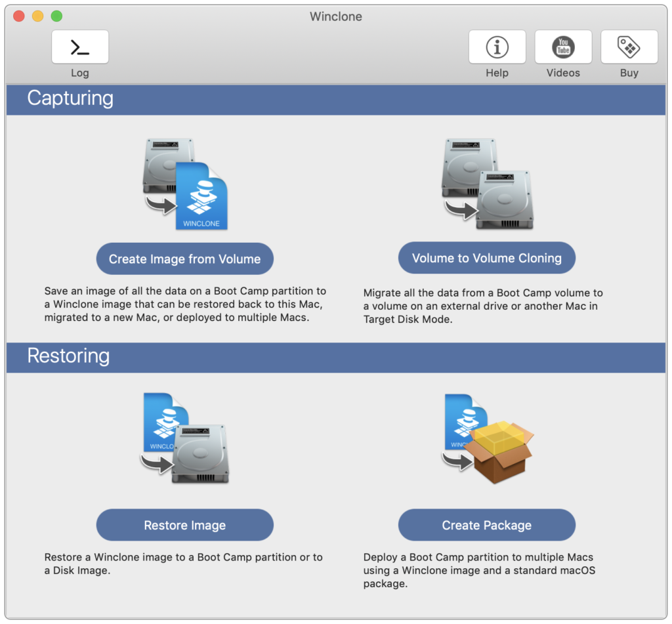The height and width of the screenshot is (624, 672).
Task: Click the Winclone-image-to-disk restore icon
Action: (x=185, y=438)
